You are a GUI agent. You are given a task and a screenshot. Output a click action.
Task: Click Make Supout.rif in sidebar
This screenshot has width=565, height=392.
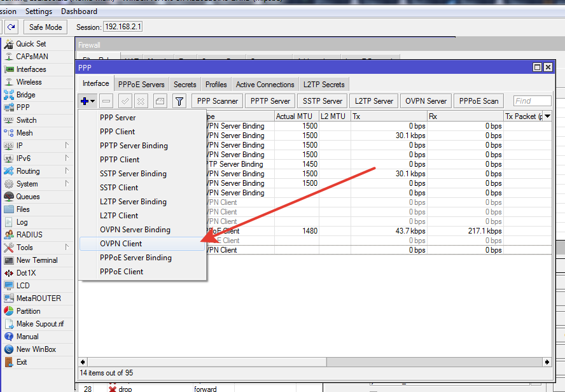(40, 324)
